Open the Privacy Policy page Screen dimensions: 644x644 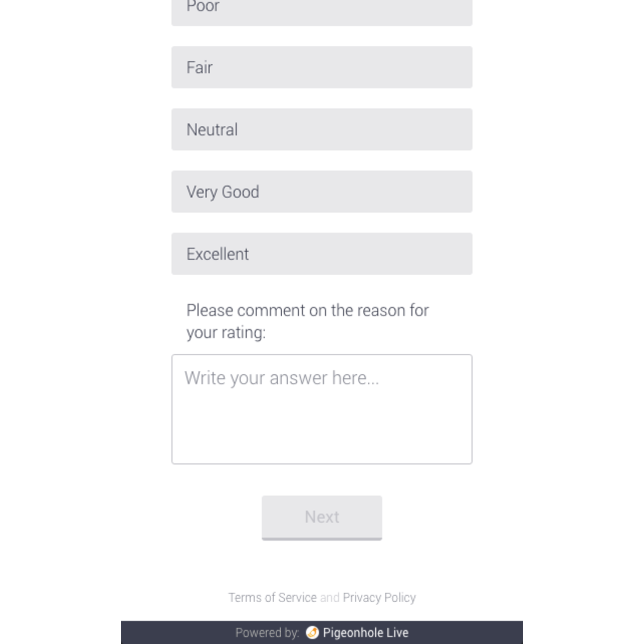click(379, 597)
